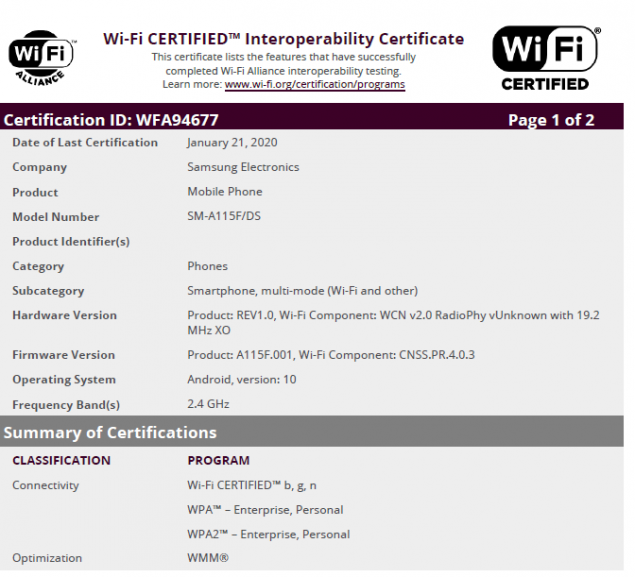This screenshot has width=635, height=577.
Task: Click the Wi-Fi Alliance logo icon
Action: click(x=40, y=59)
